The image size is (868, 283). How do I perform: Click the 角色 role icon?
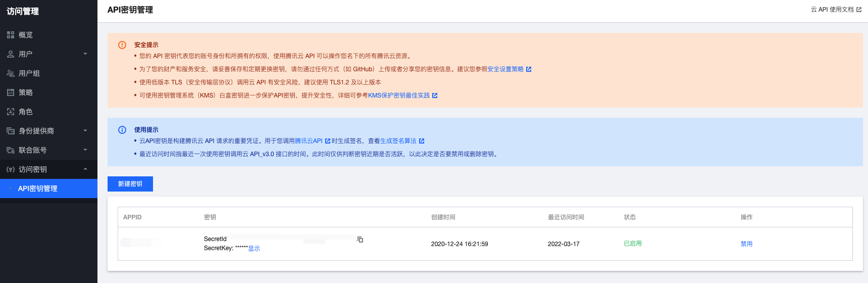[11, 112]
